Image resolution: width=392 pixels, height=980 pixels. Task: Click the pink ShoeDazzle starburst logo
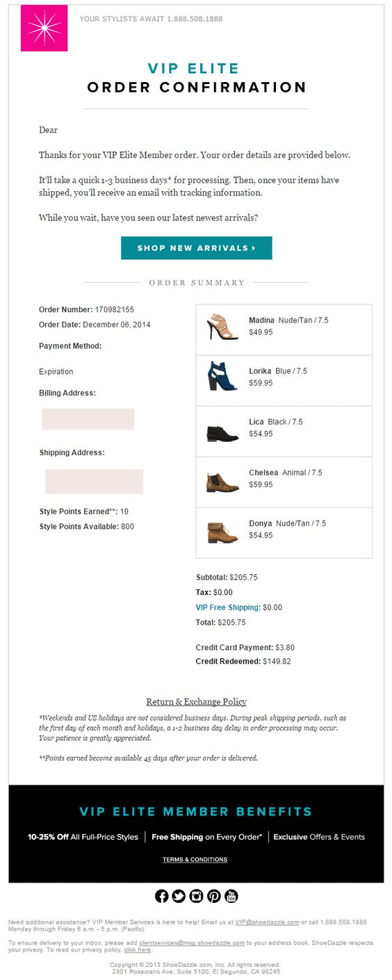point(44,28)
